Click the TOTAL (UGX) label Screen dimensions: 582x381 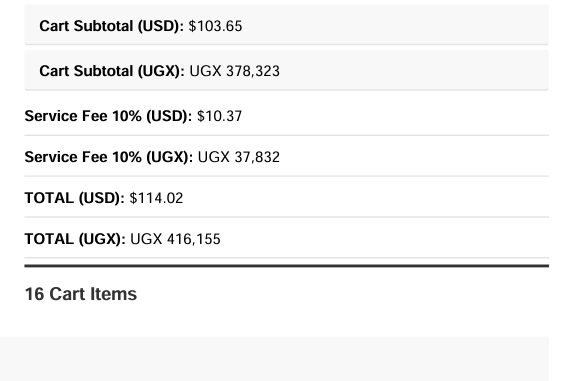75,239
